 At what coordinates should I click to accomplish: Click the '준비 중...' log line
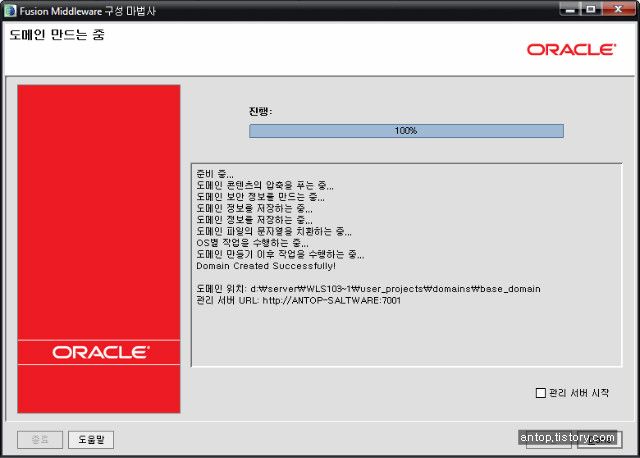215,174
